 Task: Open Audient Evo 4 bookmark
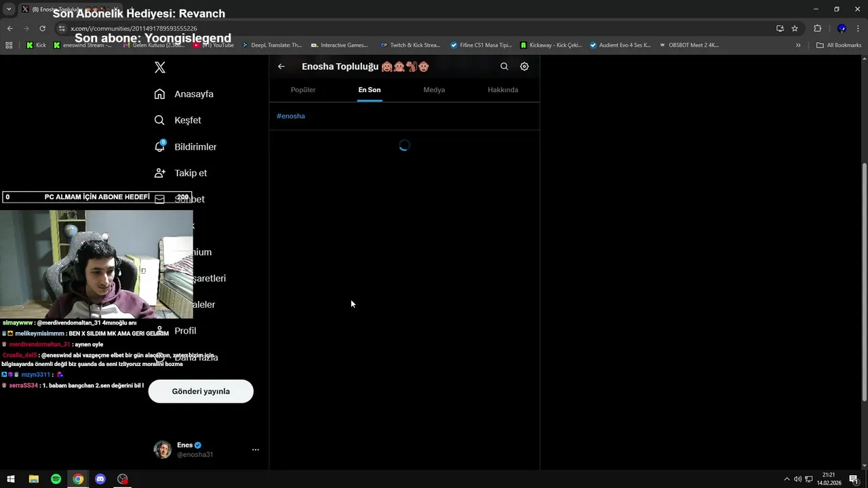tap(620, 45)
